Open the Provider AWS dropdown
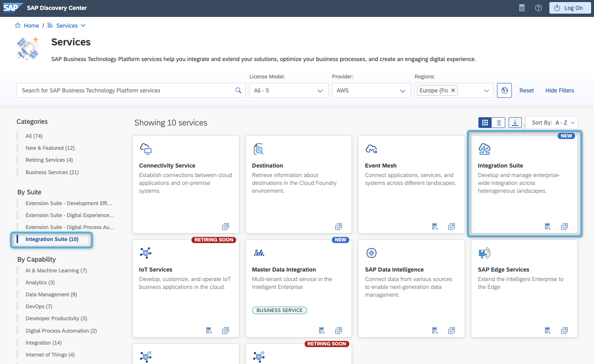The height and width of the screenshot is (364, 594). [372, 90]
